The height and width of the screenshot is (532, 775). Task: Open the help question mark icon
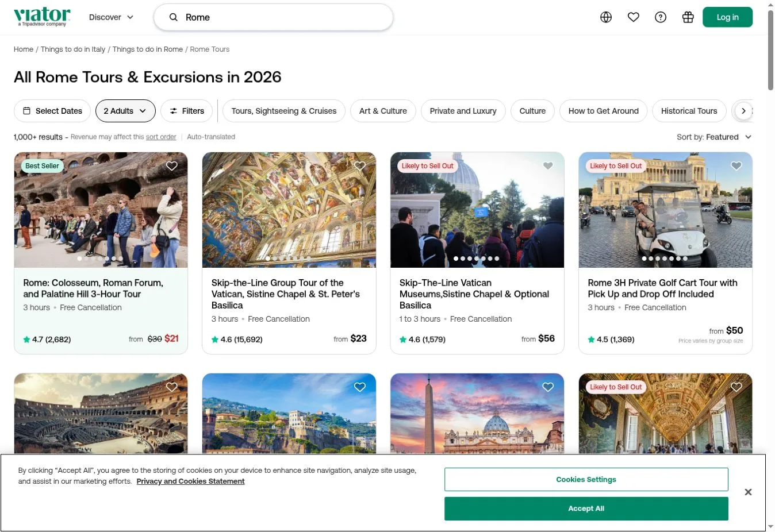pos(661,17)
